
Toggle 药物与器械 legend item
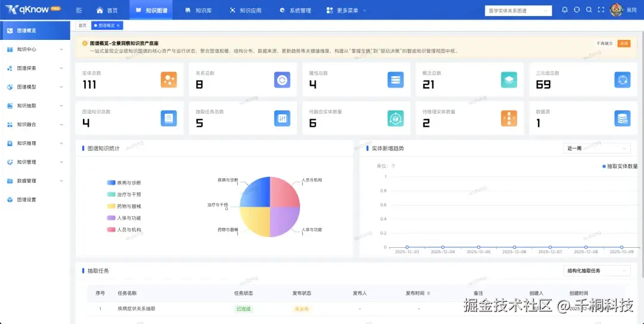pyautogui.click(x=123, y=206)
